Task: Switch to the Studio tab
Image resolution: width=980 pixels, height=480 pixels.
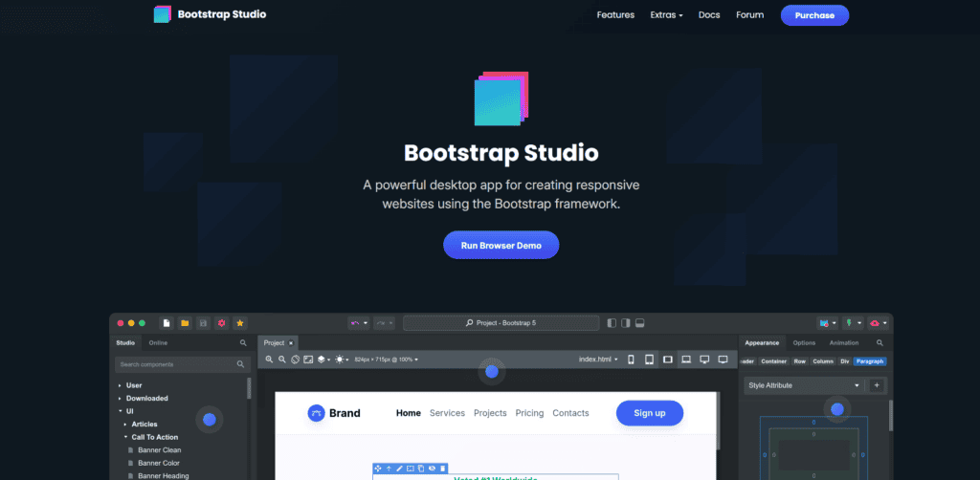Action: point(125,342)
